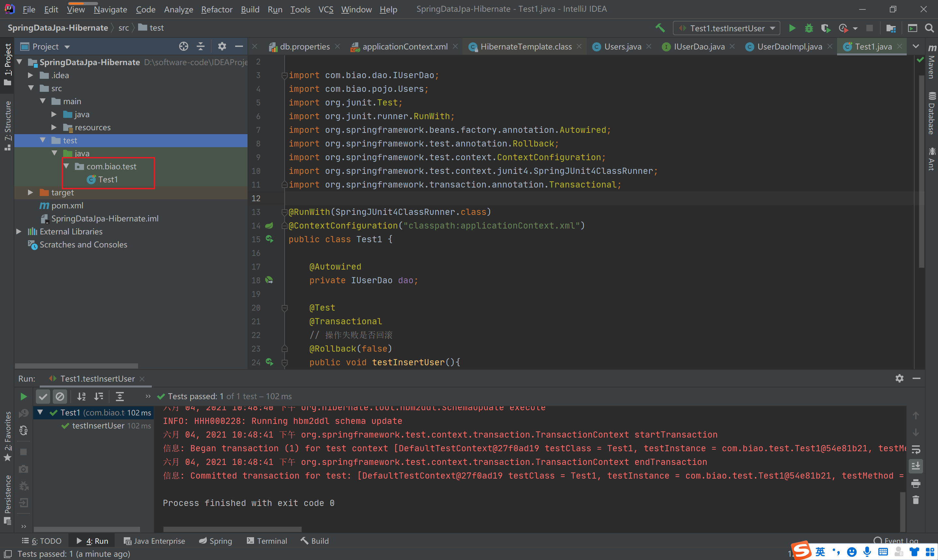Expand all test results
The width and height of the screenshot is (938, 560).
[120, 396]
